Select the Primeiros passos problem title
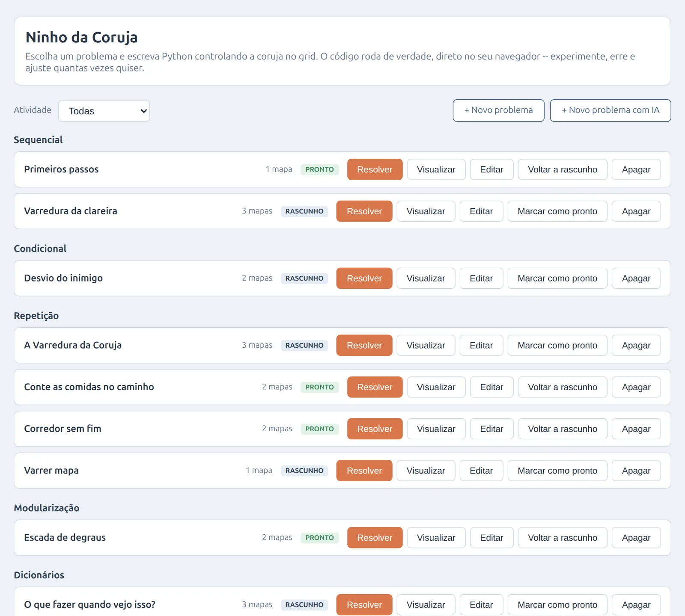This screenshot has width=685, height=616. (61, 169)
